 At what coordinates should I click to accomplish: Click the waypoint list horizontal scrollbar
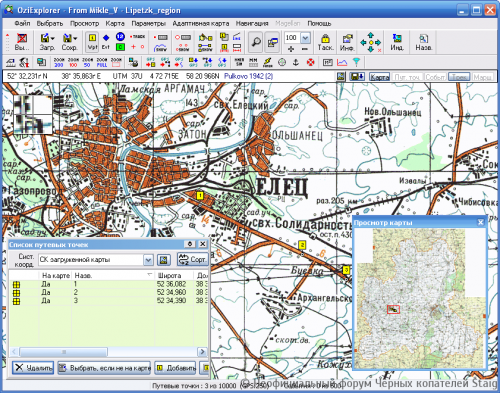coord(109,352)
